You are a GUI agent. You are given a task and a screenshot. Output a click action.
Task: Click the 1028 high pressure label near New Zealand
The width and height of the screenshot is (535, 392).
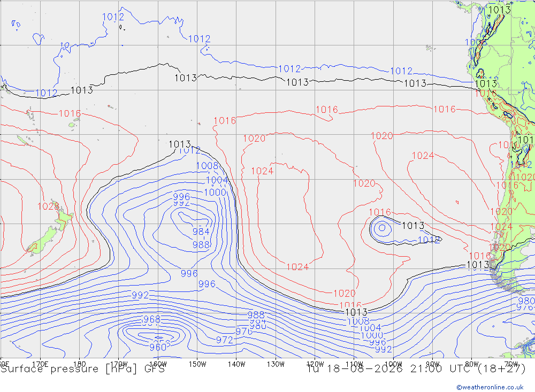pyautogui.click(x=48, y=206)
